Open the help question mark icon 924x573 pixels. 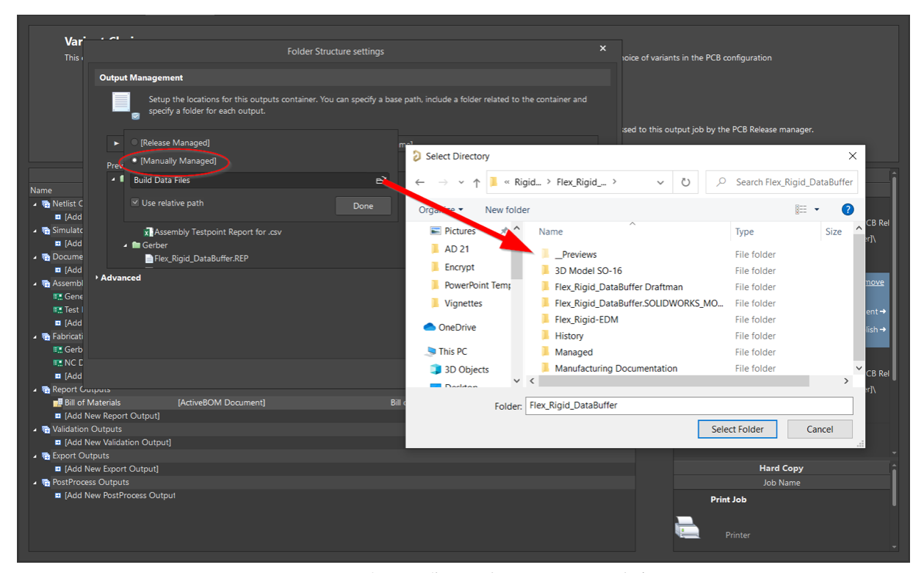[x=848, y=209]
